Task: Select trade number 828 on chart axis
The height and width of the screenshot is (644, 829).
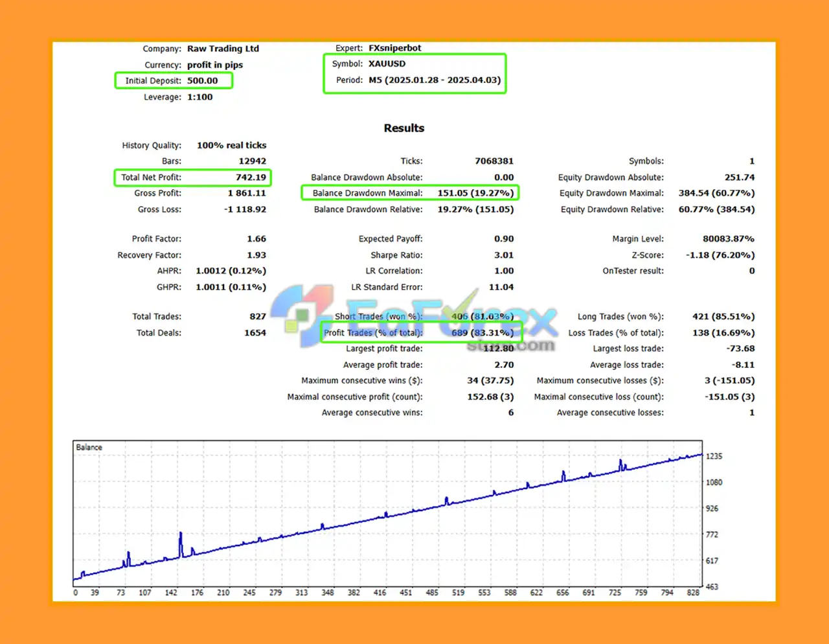Action: tap(693, 593)
